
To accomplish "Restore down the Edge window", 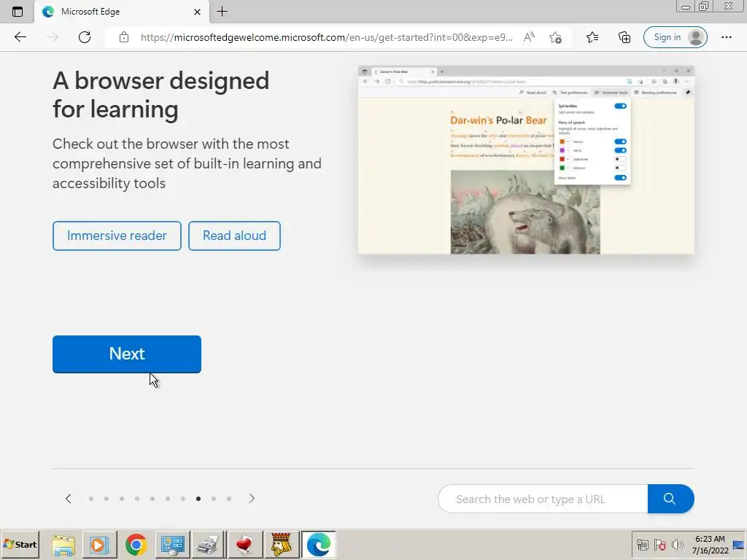I will click(704, 6).
